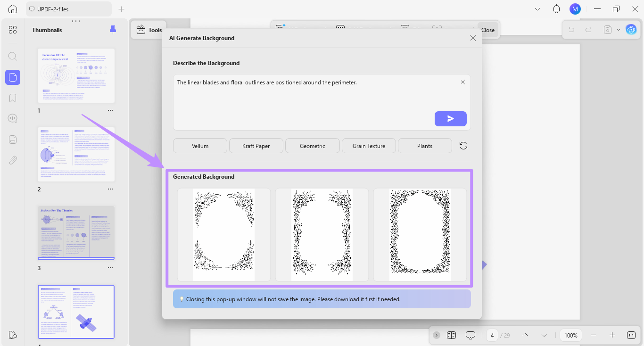Click the Close button in top toolbar
644x346 pixels.
click(487, 30)
